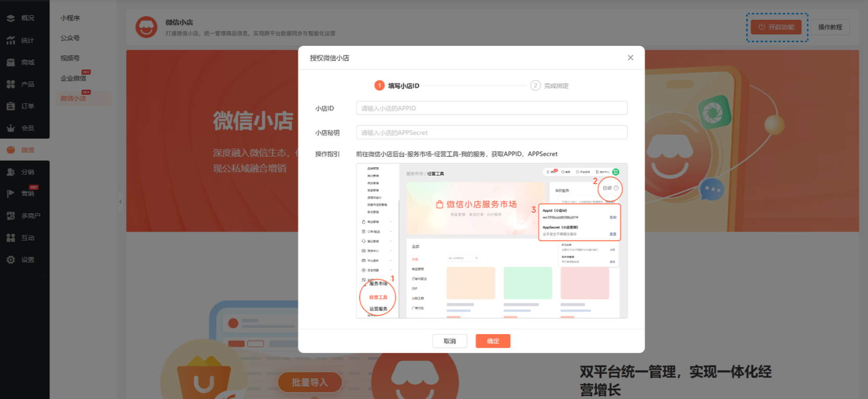Open the 操作教程 tutorial button
This screenshot has height=399, width=868.
[830, 27]
